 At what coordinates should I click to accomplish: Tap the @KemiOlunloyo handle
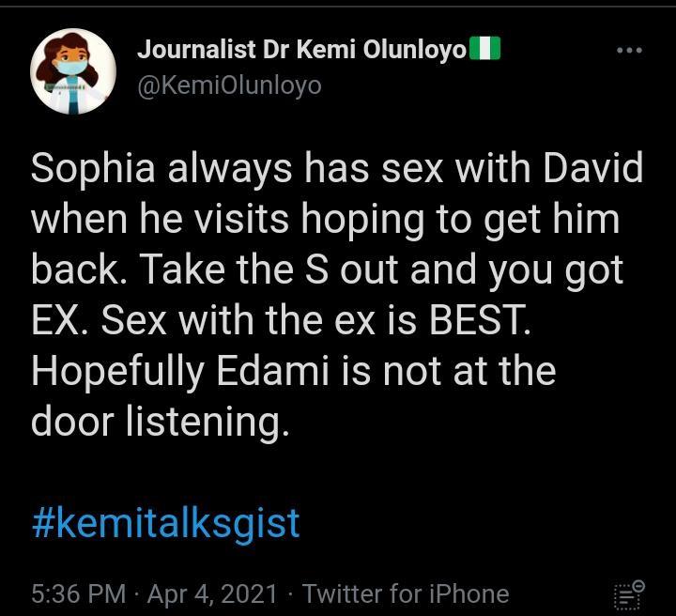coord(230,85)
